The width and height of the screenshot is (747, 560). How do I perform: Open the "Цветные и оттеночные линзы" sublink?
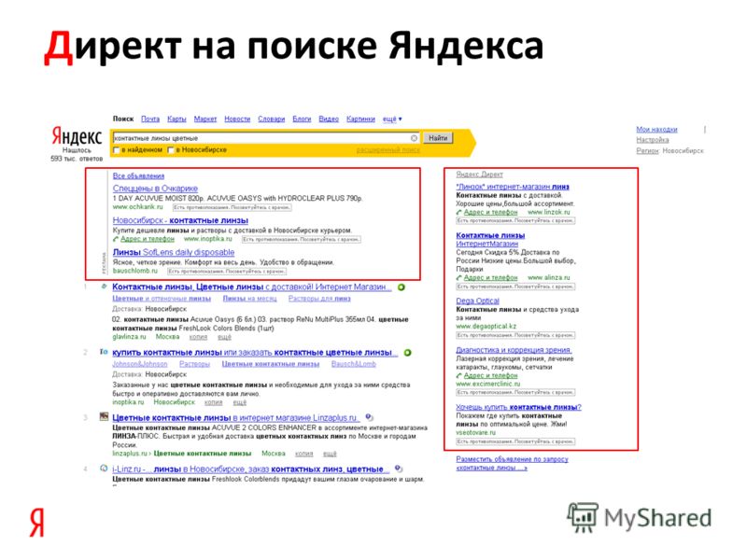click(x=162, y=299)
